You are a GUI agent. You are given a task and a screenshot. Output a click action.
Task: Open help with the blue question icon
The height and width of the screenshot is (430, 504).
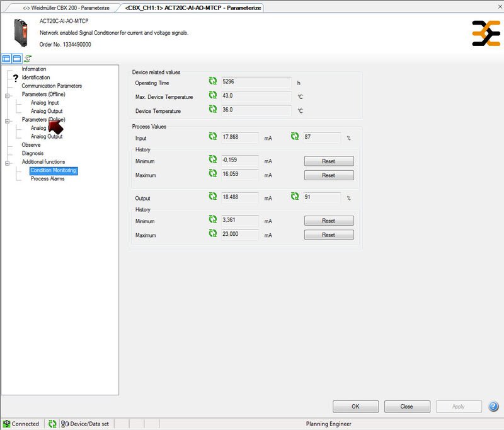tap(494, 407)
